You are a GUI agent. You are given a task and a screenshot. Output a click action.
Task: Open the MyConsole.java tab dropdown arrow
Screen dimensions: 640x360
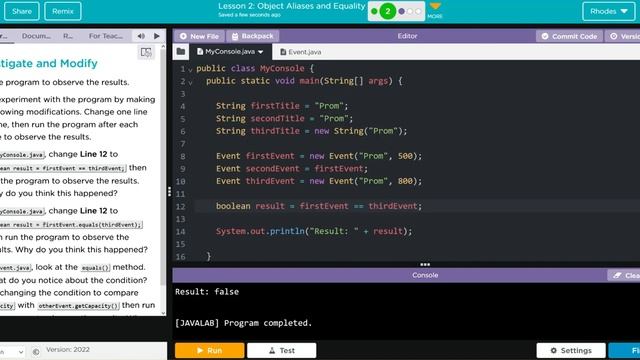260,52
